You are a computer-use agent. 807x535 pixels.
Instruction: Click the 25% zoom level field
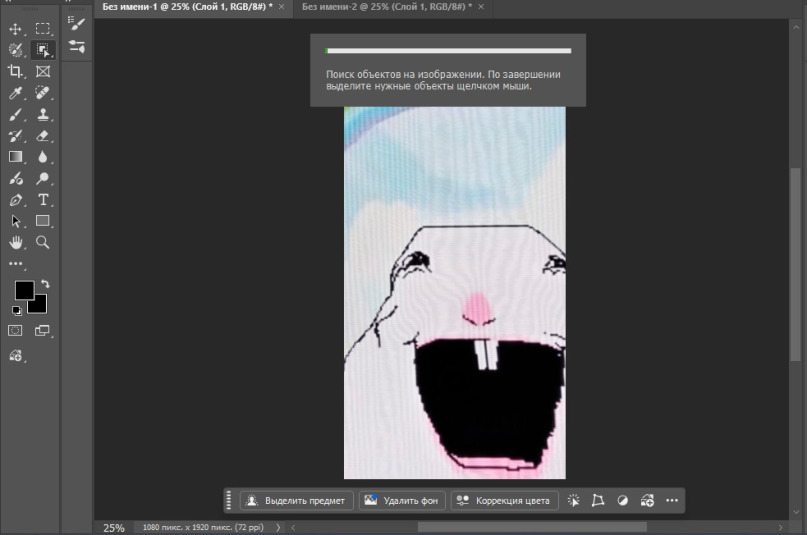click(114, 528)
